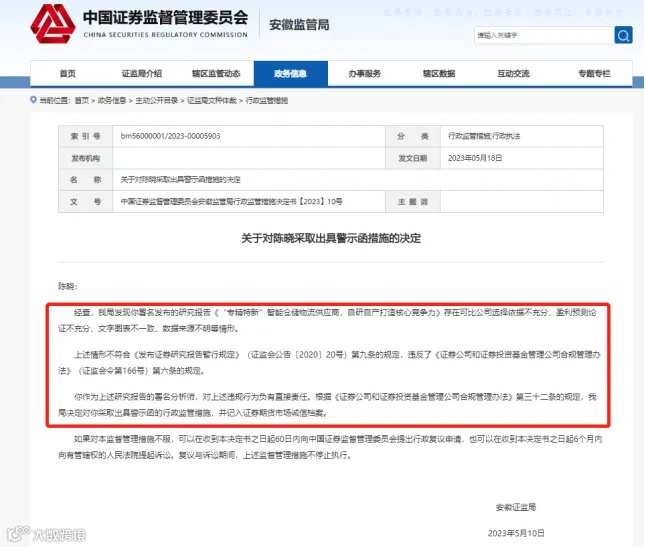This screenshot has height=548, width=645.
Task: Open the 证监局介绍 navigation tab
Action: click(x=142, y=74)
